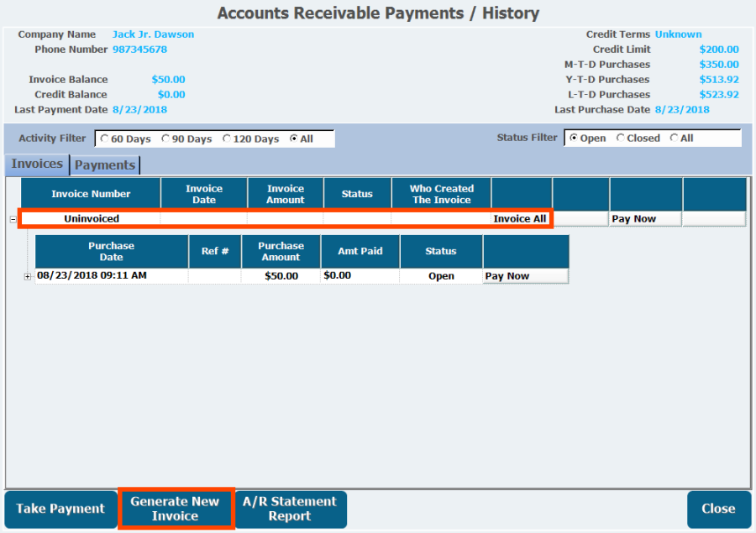Viewport: 756px width, 533px height.
Task: Click Pay Now for the $50.00 purchase
Action: 525,276
